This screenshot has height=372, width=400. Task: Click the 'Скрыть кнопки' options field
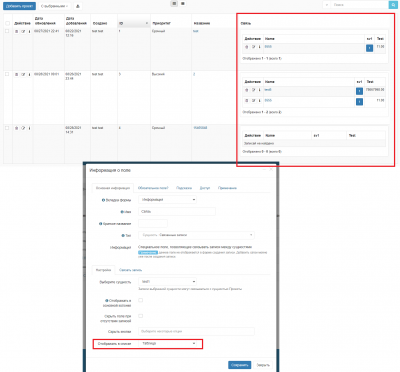pos(196,331)
